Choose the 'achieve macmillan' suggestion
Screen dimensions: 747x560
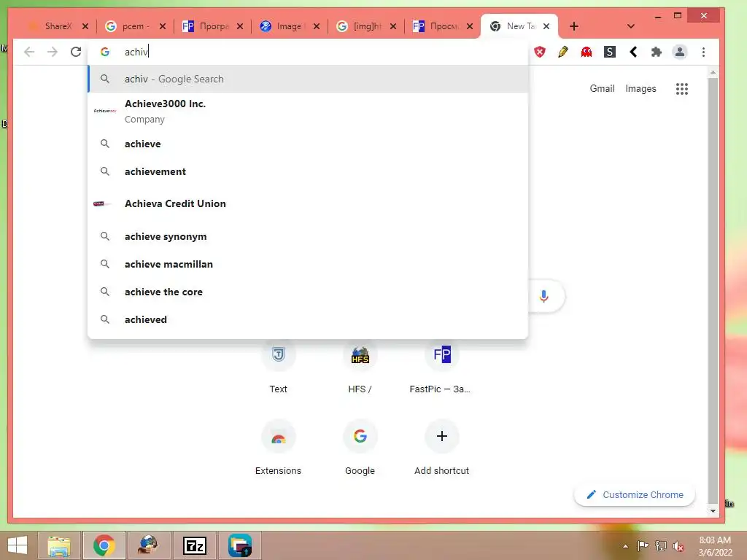pyautogui.click(x=308, y=264)
